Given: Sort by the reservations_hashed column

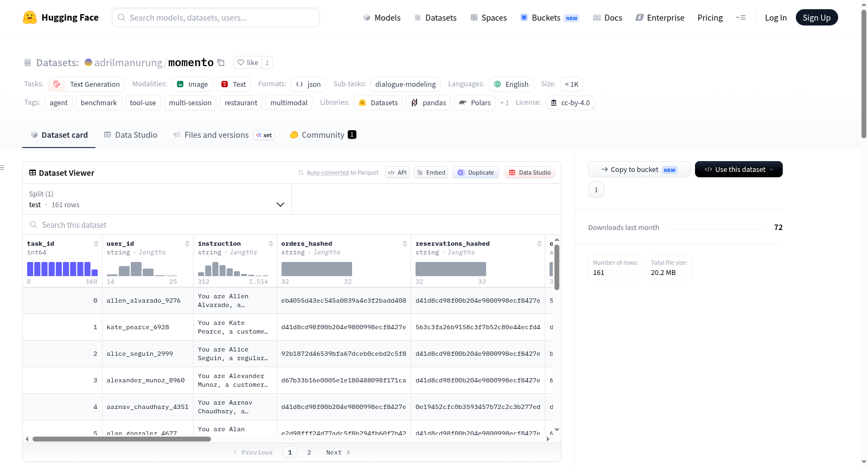Looking at the screenshot, I should click(x=539, y=244).
